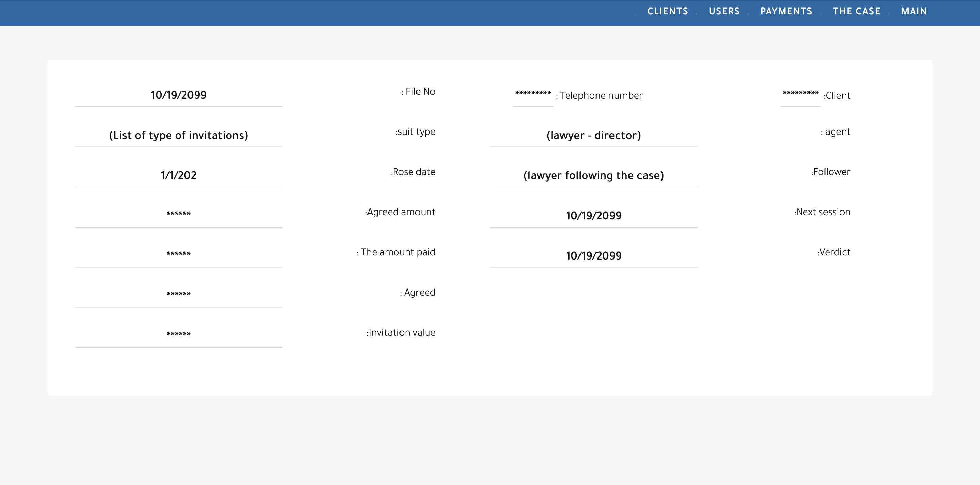The height and width of the screenshot is (485, 980).
Task: Open the CLIENTS menu item
Action: (668, 12)
